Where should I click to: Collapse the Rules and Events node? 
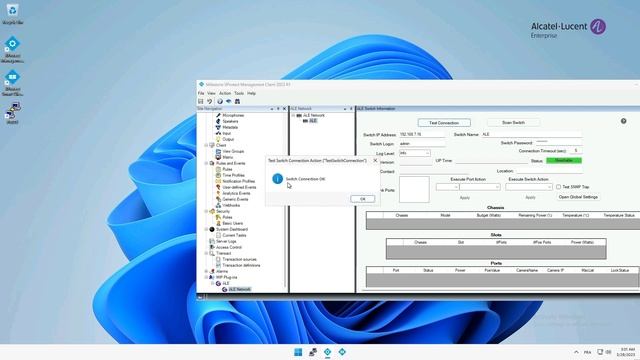click(x=206, y=163)
